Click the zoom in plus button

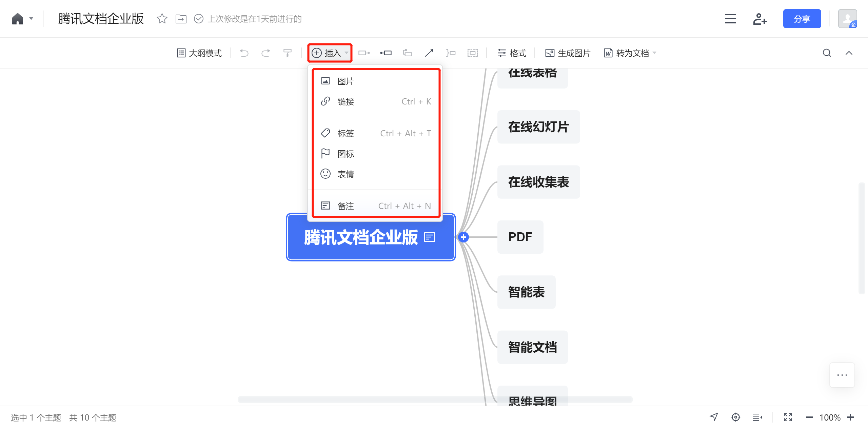coord(850,417)
